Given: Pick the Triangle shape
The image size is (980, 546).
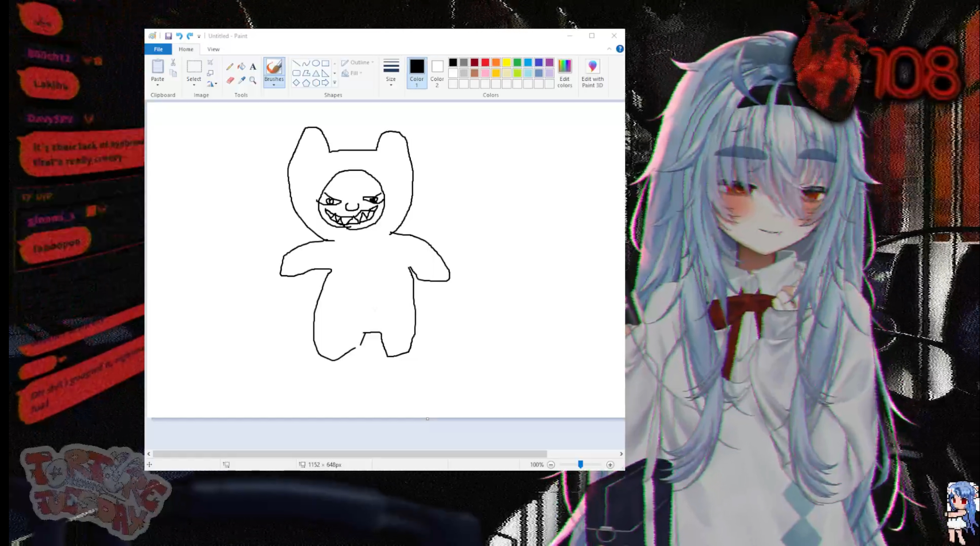Looking at the screenshot, I should point(316,73).
